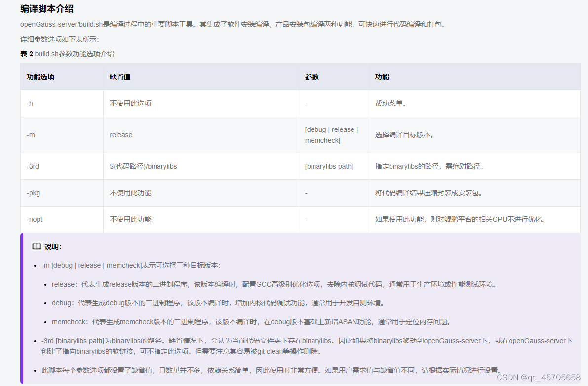
Task: Click the line 详细参数选项如下表所示:
Action: (x=60, y=39)
